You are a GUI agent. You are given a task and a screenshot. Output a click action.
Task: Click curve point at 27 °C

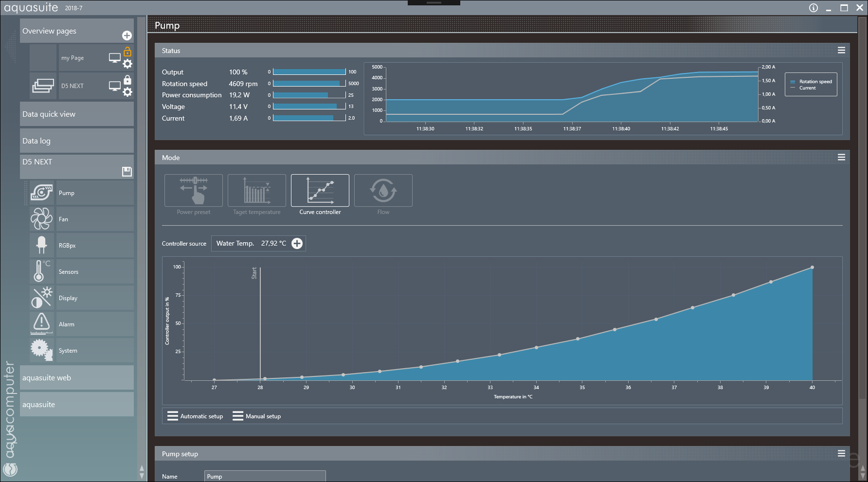[x=214, y=380]
